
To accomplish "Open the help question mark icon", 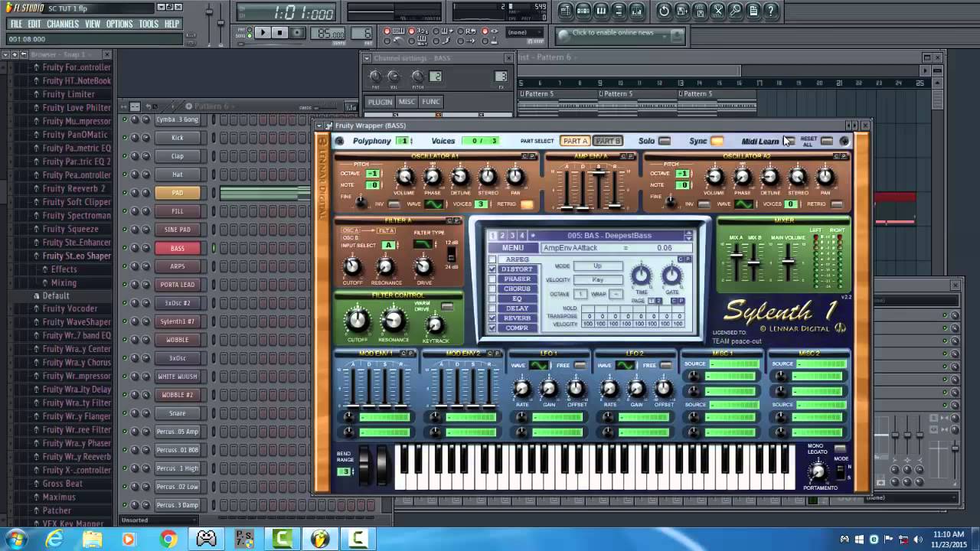I will point(771,11).
